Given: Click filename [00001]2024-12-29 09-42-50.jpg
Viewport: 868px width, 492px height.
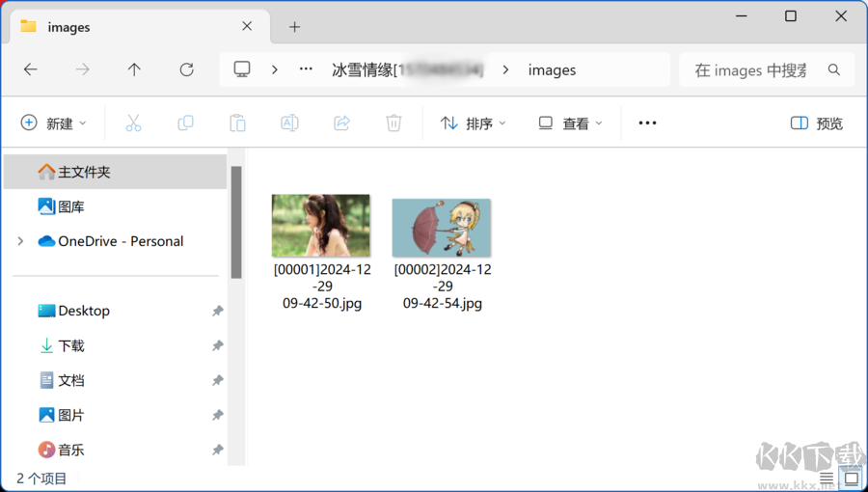Looking at the screenshot, I should (322, 287).
